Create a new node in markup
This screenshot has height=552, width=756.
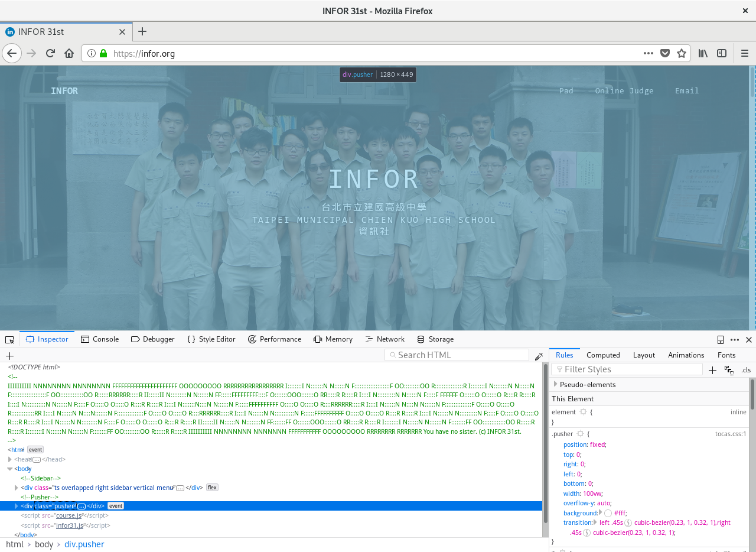[x=9, y=356]
